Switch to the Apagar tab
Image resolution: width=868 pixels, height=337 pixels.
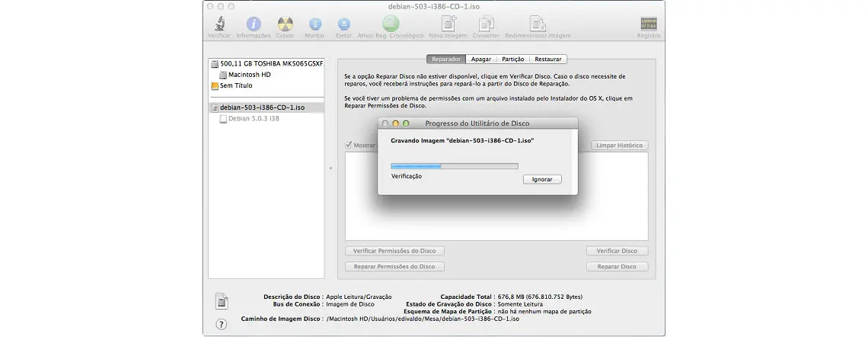coord(481,59)
